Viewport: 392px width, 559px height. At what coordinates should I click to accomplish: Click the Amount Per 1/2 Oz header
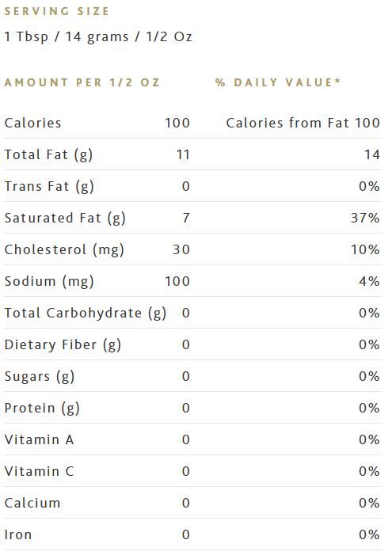click(x=82, y=82)
